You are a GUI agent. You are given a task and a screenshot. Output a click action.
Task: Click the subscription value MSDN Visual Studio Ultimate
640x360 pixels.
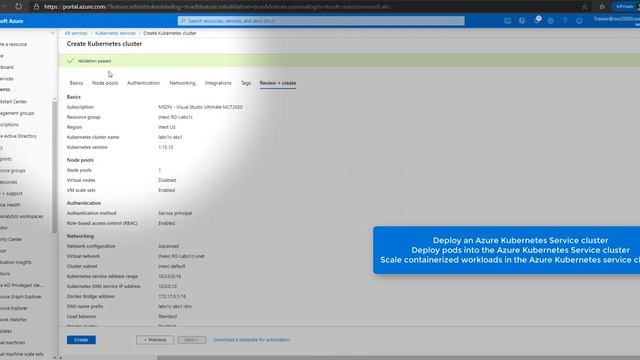coord(200,107)
